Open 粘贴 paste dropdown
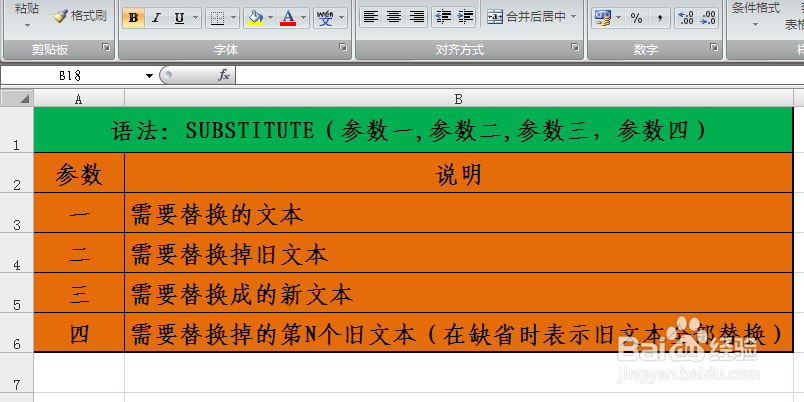Image resolution: width=804 pixels, height=402 pixels. click(x=27, y=25)
